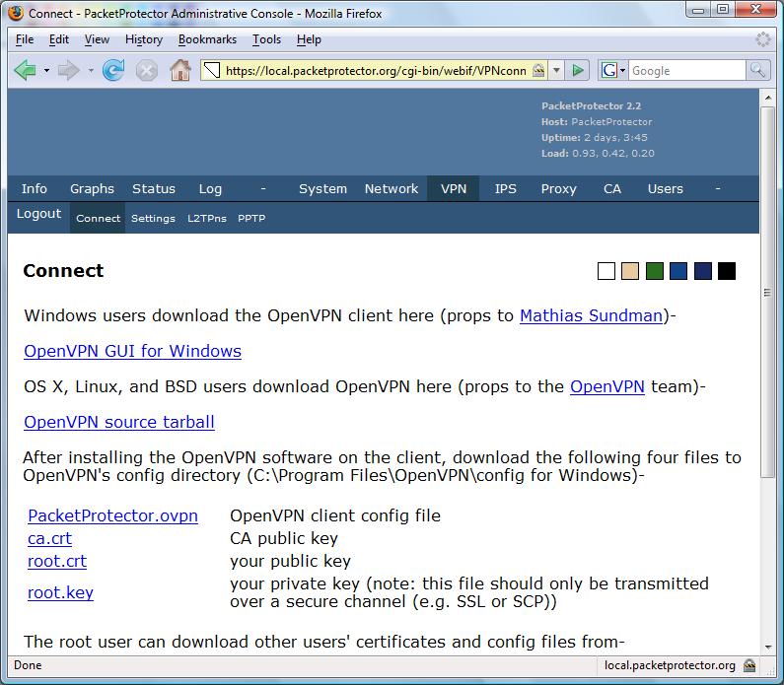Click the green Go arrow button
This screenshot has width=784, height=685.
click(x=578, y=70)
